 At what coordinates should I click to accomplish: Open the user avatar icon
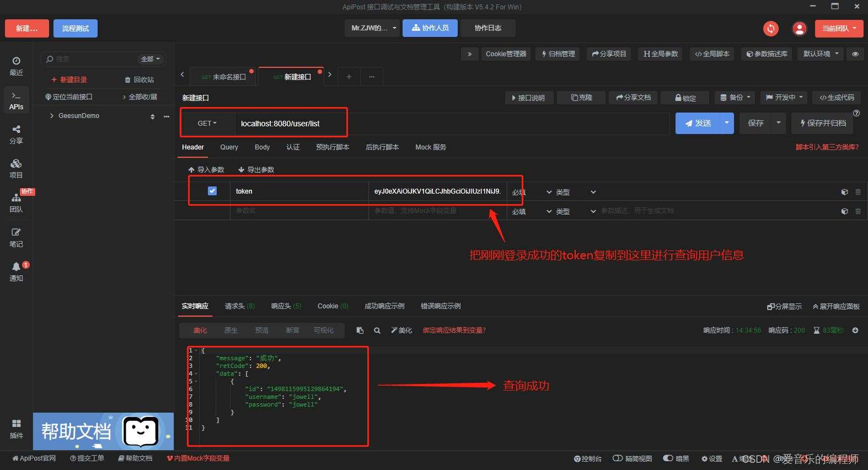799,29
